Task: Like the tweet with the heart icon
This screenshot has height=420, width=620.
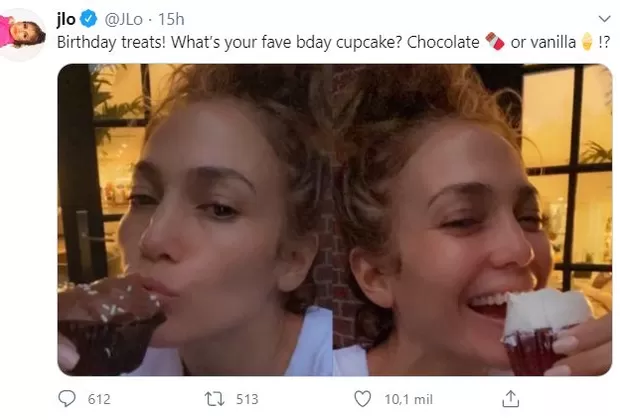Action: tap(361, 399)
